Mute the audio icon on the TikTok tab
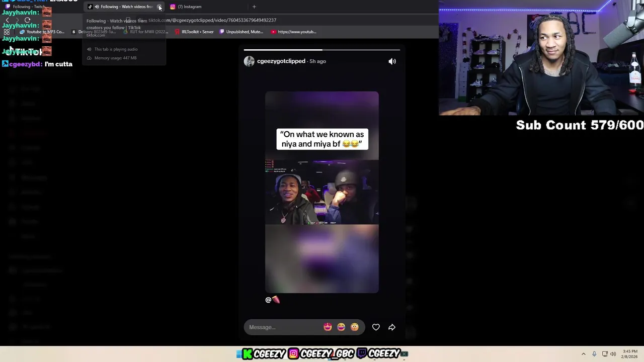This screenshot has height=362, width=644. (97, 7)
